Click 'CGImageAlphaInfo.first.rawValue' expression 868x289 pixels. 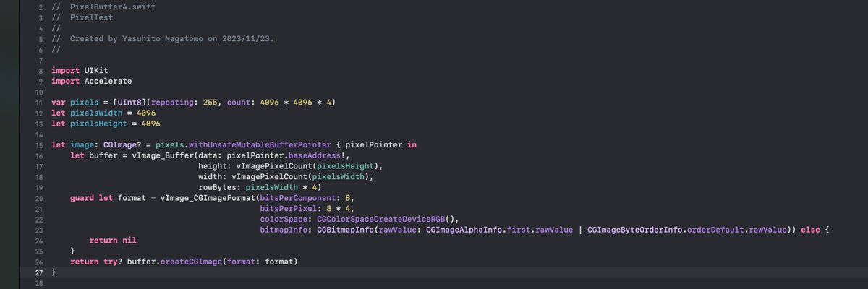[x=501, y=229]
